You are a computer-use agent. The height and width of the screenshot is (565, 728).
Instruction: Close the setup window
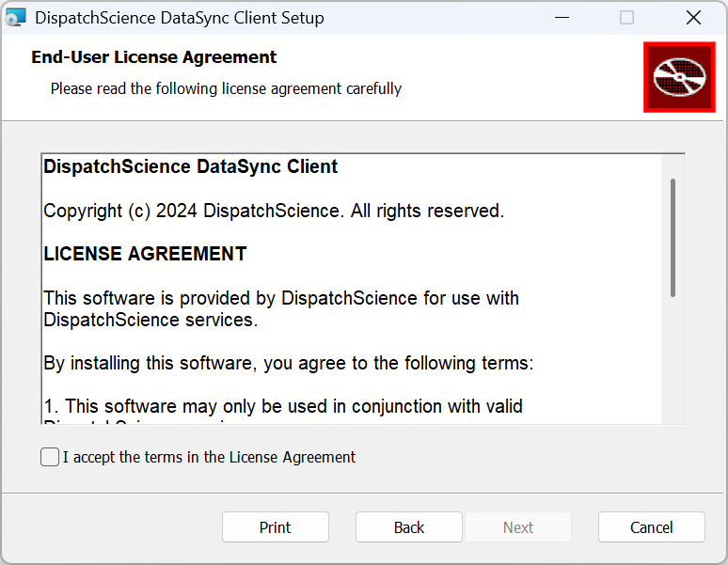pyautogui.click(x=693, y=18)
